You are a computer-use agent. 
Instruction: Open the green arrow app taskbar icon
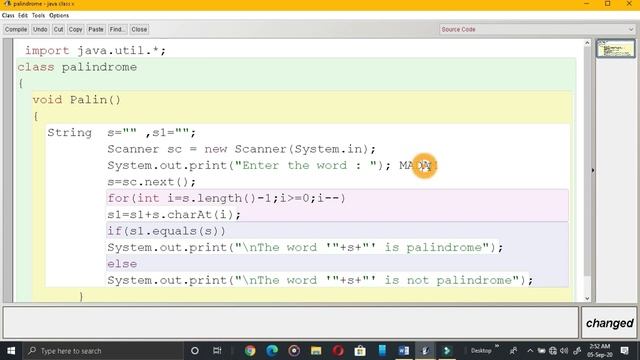tap(447, 351)
